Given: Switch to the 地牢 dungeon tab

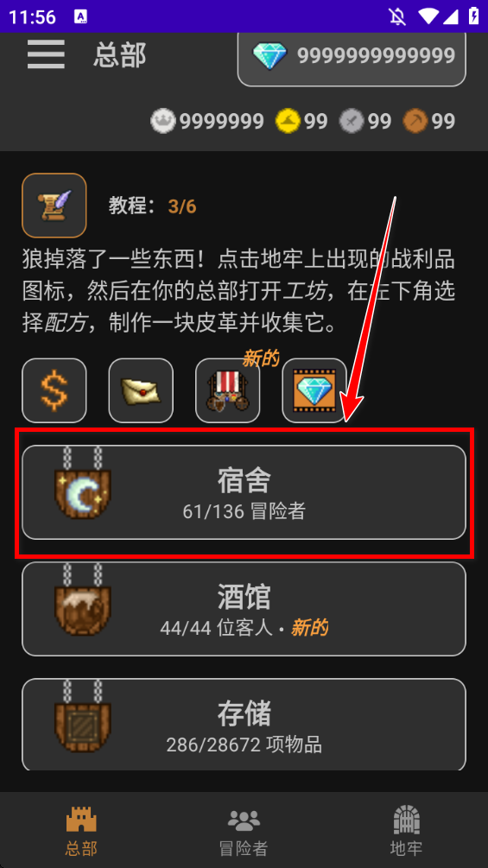Looking at the screenshot, I should click(407, 831).
